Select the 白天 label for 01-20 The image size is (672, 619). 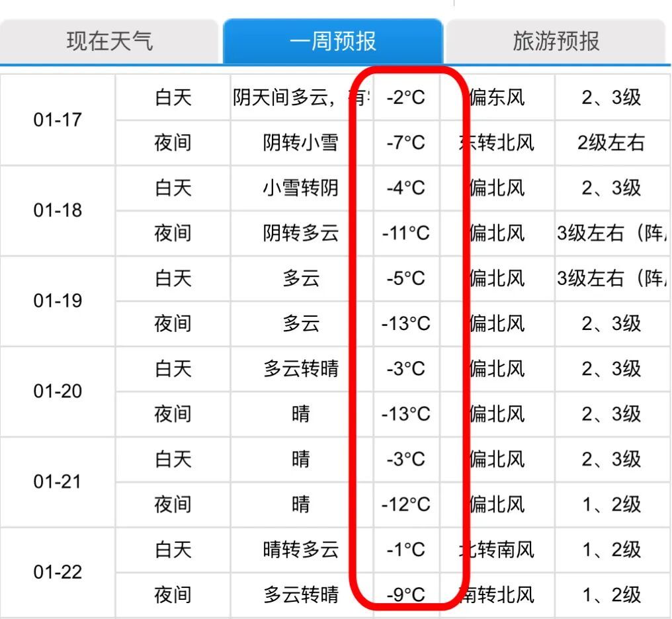pyautogui.click(x=173, y=369)
